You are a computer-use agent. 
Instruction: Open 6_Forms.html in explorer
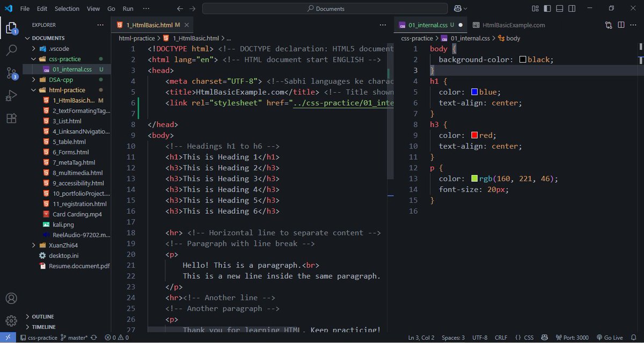pyautogui.click(x=70, y=152)
